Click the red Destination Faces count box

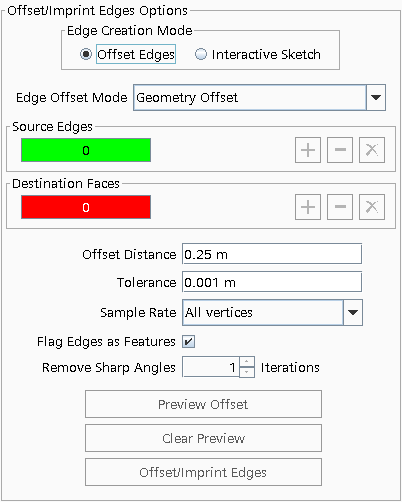click(x=86, y=207)
